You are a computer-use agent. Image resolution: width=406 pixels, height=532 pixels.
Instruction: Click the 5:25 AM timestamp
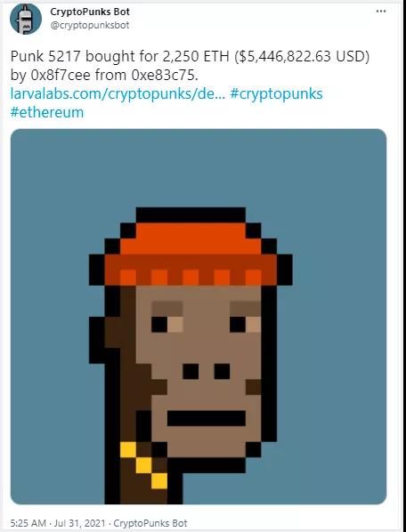(x=28, y=523)
